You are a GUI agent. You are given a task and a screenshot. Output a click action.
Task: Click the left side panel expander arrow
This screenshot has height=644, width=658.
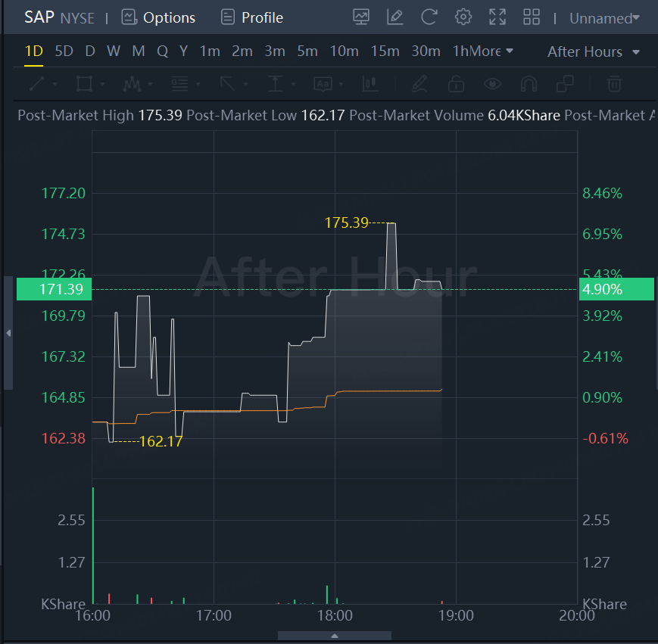[8, 333]
